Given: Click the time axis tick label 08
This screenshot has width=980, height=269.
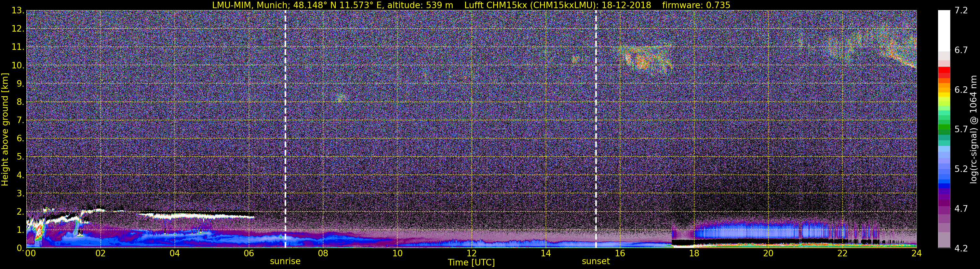Looking at the screenshot, I should (x=323, y=254).
